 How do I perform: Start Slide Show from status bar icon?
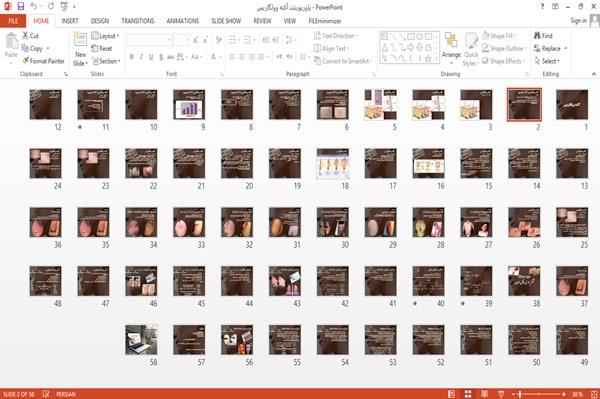[x=501, y=394]
